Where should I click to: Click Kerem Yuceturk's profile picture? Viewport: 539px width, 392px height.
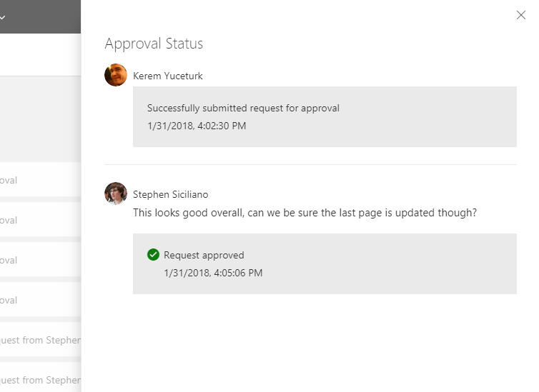116,75
